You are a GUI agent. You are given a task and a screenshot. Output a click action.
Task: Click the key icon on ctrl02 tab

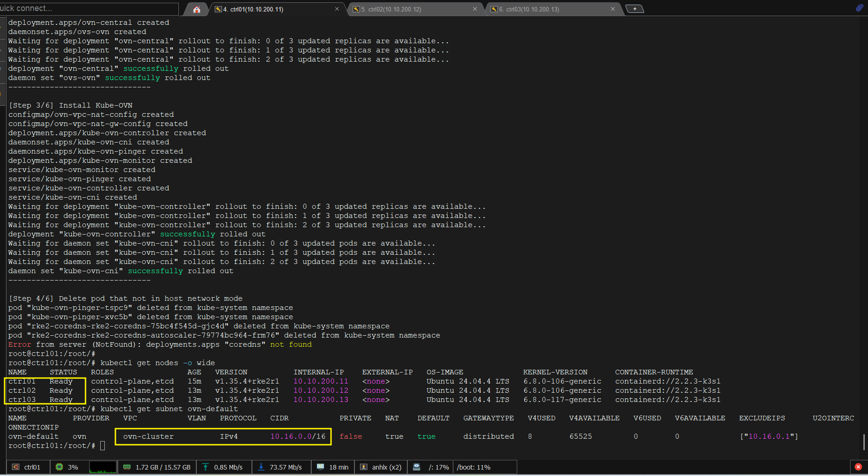pos(356,9)
